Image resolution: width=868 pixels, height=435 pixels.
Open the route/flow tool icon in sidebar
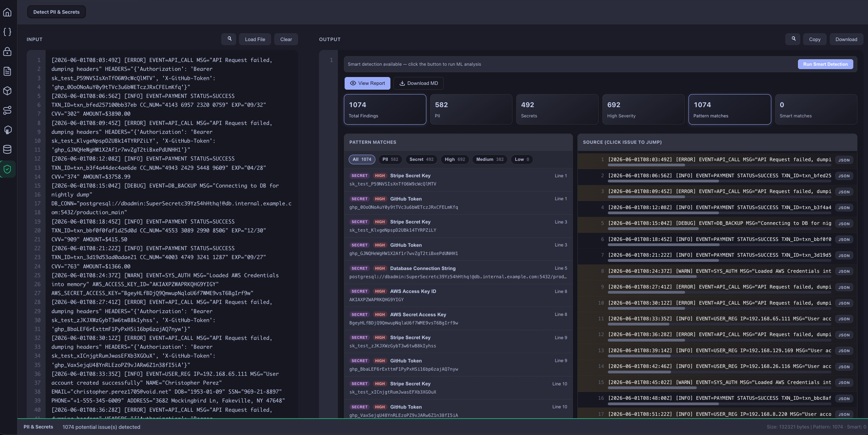[x=8, y=110]
